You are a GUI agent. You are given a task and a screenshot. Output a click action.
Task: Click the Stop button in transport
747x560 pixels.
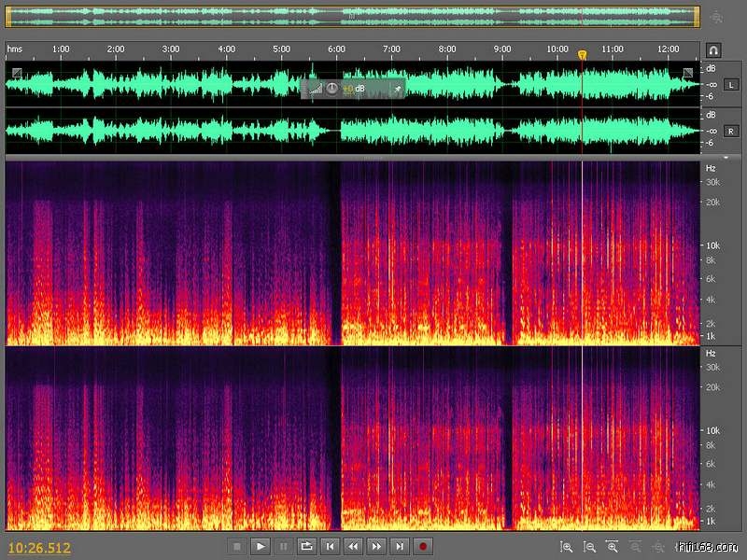237,546
